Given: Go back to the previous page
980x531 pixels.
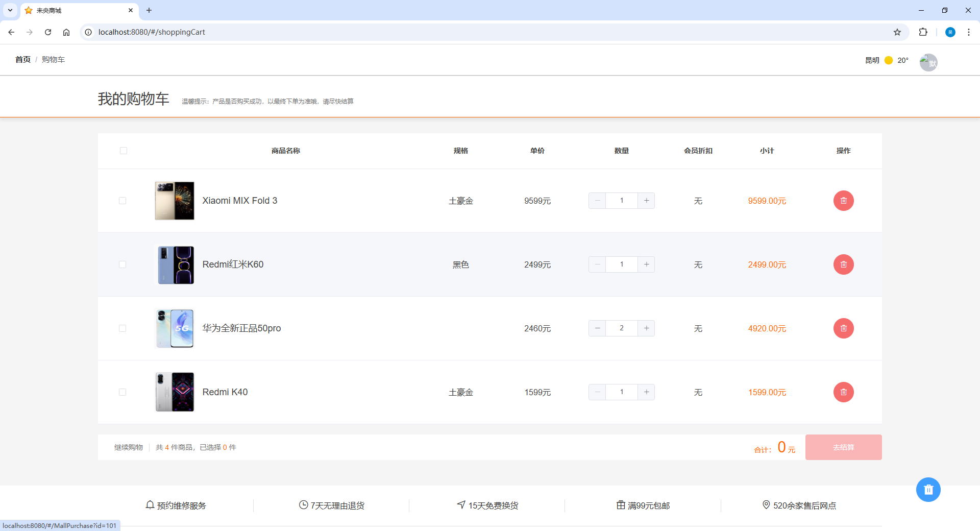Looking at the screenshot, I should click(x=11, y=32).
